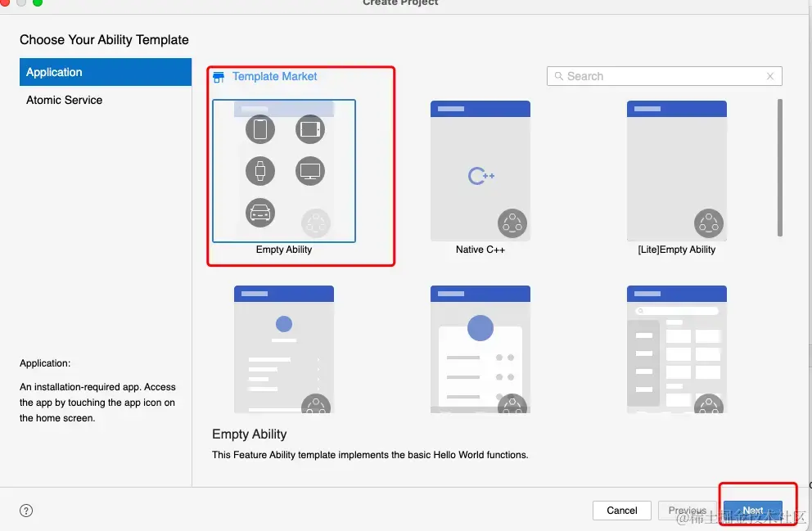The image size is (812, 531).
Task: Focus the Search templates field
Action: [x=665, y=76]
